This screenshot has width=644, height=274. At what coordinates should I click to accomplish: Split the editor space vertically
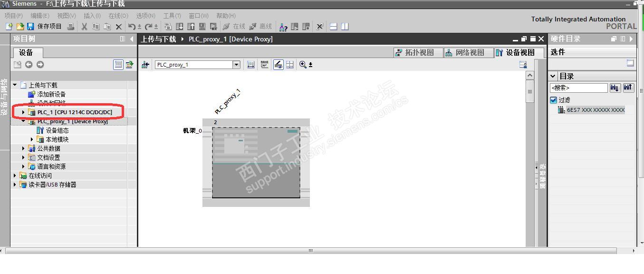tap(345, 27)
